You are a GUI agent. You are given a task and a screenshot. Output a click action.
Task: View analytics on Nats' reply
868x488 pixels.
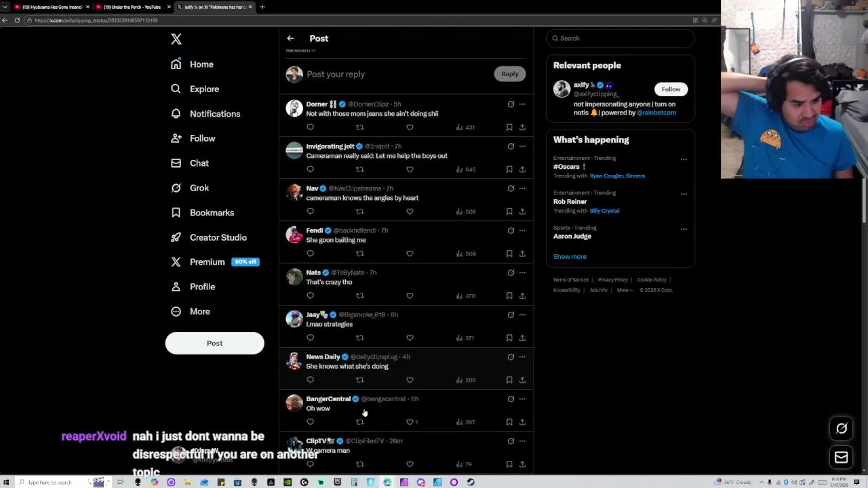point(466,296)
